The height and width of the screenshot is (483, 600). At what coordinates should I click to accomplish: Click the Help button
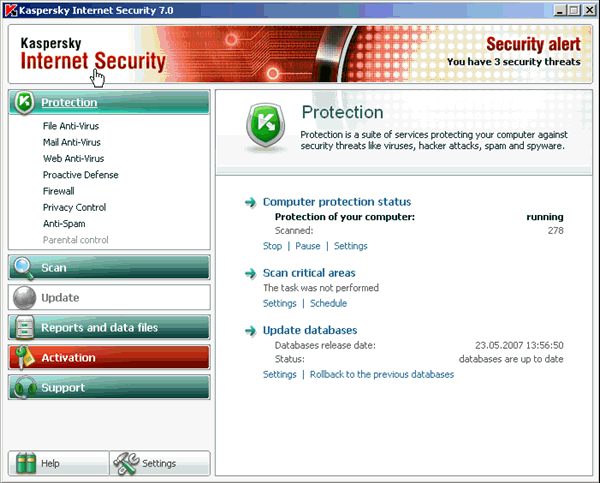point(59,463)
